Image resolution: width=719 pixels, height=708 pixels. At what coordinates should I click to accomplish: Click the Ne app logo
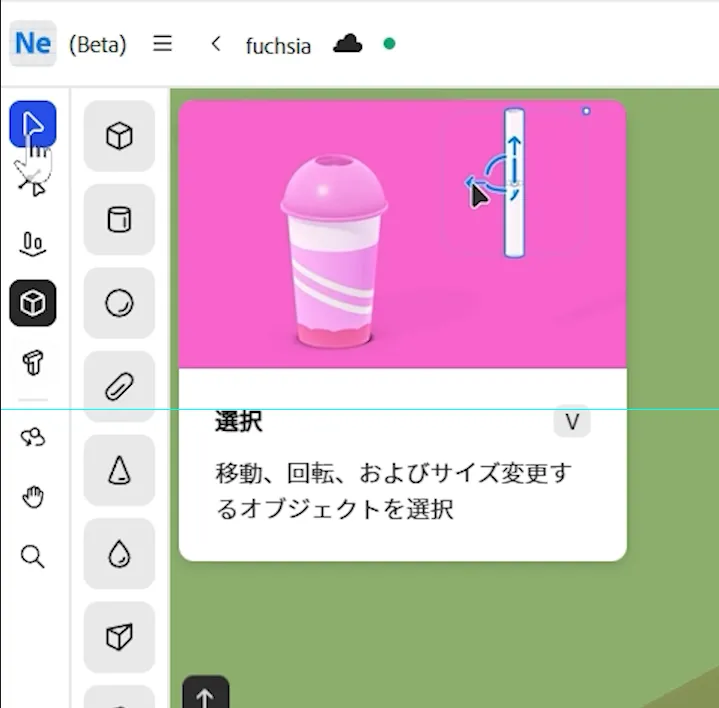[33, 43]
